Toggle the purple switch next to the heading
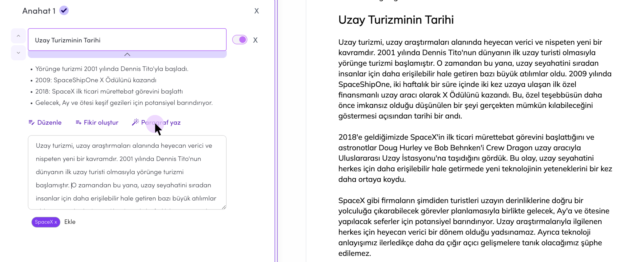 click(x=240, y=40)
